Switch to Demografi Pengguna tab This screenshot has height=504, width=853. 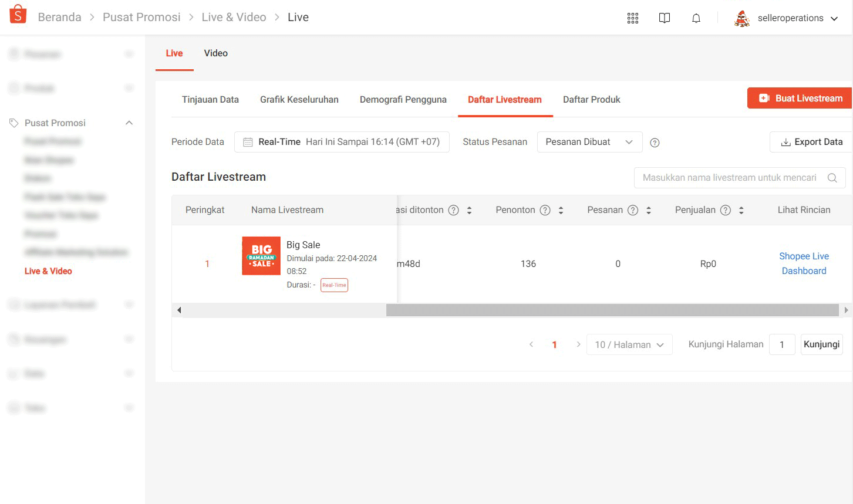(x=403, y=100)
